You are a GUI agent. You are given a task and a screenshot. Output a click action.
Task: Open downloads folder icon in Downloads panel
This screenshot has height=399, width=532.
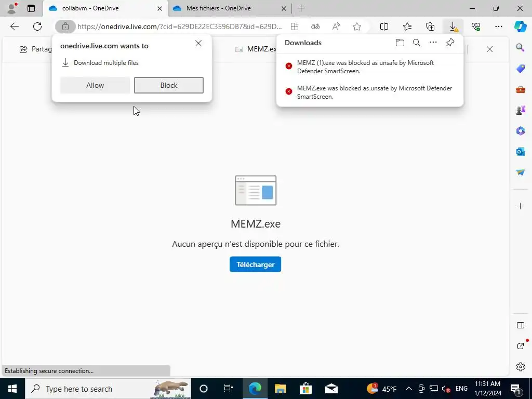[x=400, y=43]
